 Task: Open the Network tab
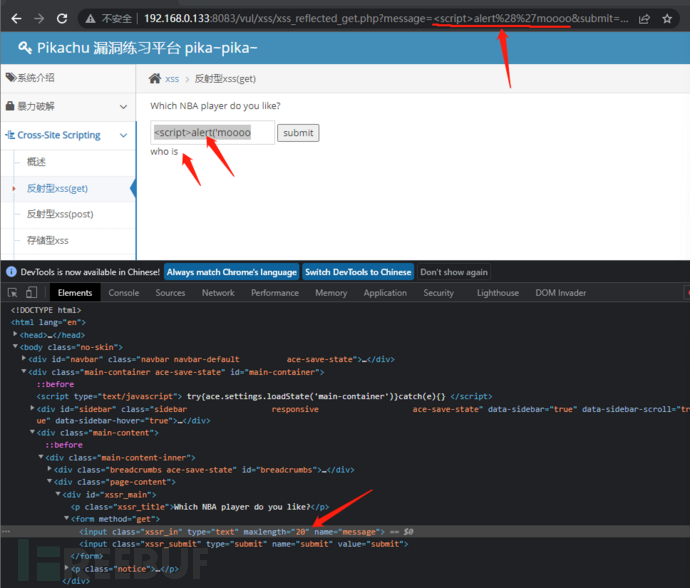(218, 293)
